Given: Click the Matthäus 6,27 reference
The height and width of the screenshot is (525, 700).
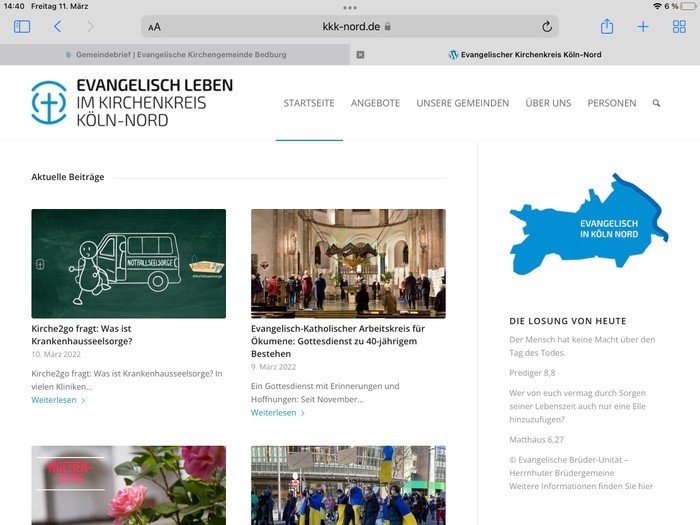Looking at the screenshot, I should pos(536,440).
